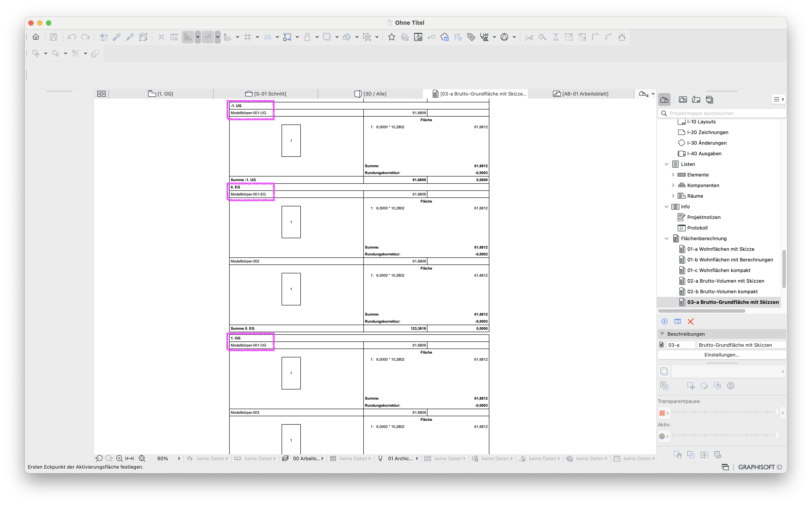Switch to the [AB-01 Arbeitsblatt] tab
812x506 pixels.
pos(581,94)
